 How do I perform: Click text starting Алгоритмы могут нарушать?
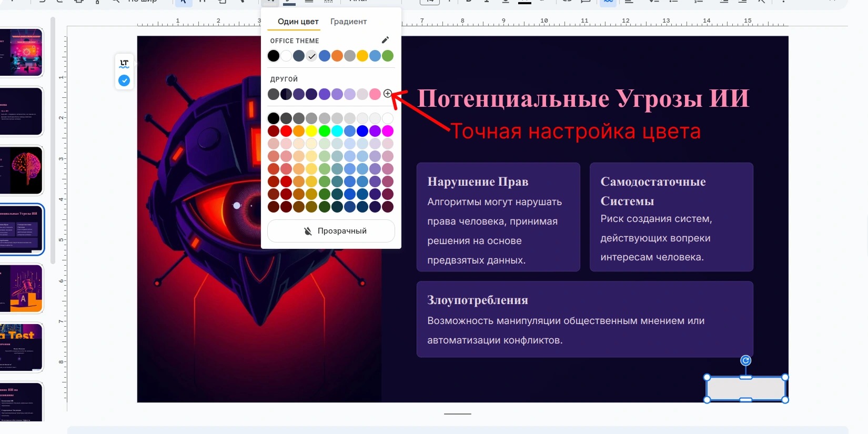[494, 231]
